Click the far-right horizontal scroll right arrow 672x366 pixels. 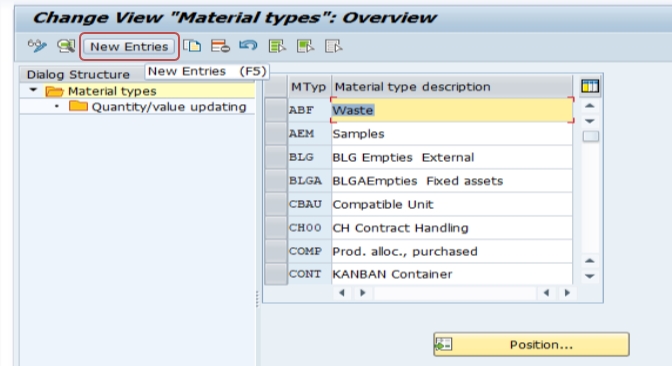tap(567, 293)
